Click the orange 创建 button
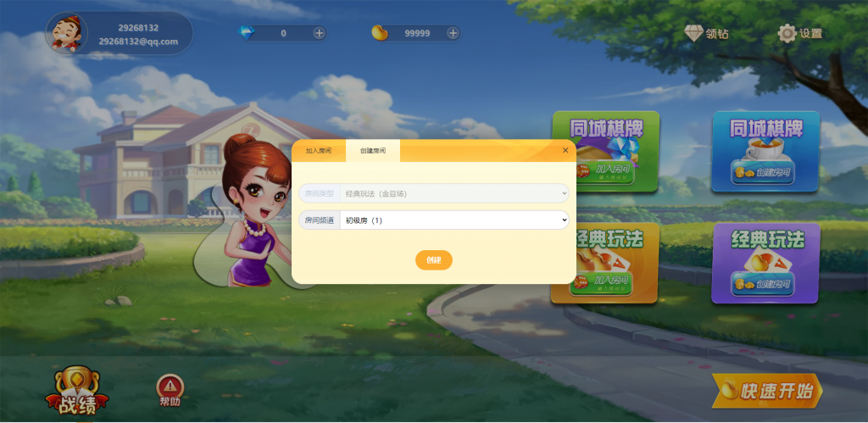Viewport: 868px width, 423px height. point(434,260)
